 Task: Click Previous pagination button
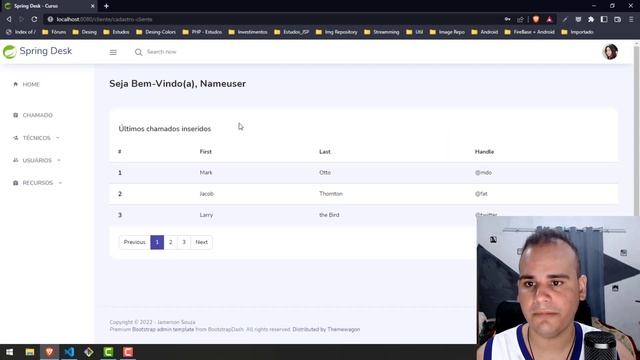tap(134, 242)
